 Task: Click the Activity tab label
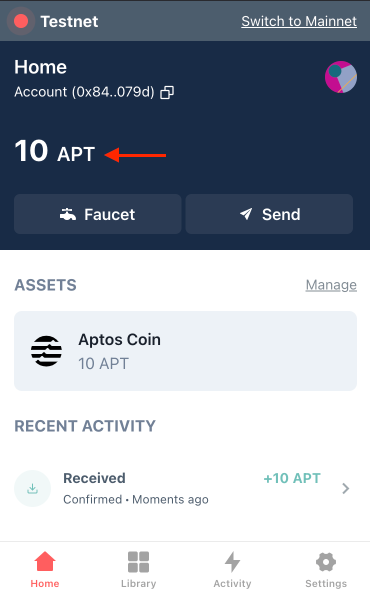click(232, 584)
